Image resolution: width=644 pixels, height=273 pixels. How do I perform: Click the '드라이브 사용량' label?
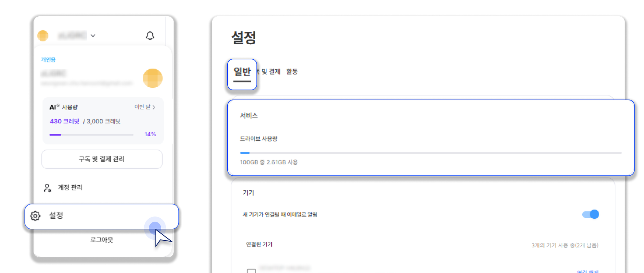tap(258, 139)
